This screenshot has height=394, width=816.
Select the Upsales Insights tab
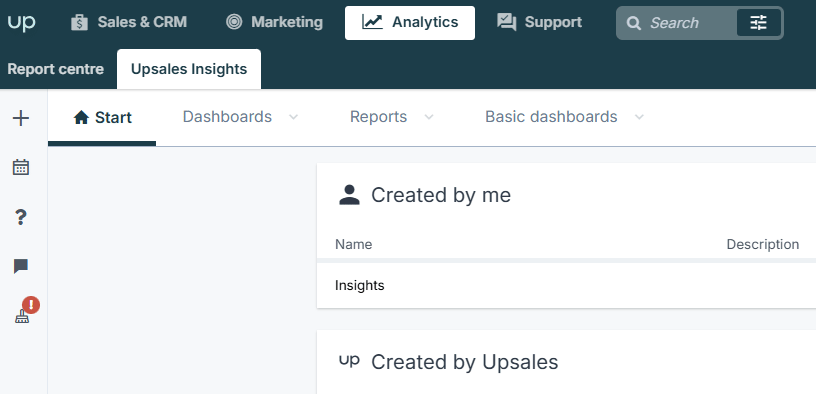pyautogui.click(x=189, y=69)
